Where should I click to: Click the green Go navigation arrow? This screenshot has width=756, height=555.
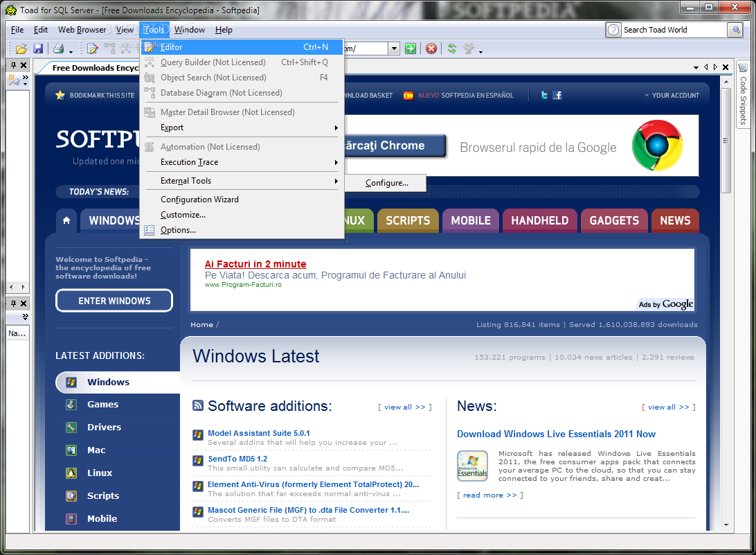click(411, 49)
